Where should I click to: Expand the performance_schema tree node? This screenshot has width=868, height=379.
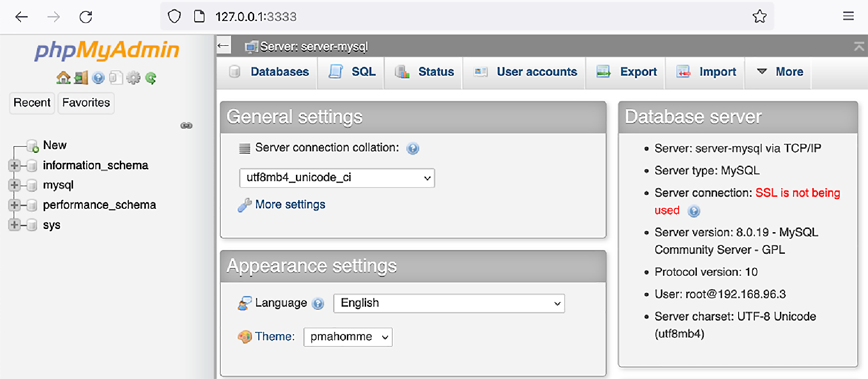[x=14, y=205]
